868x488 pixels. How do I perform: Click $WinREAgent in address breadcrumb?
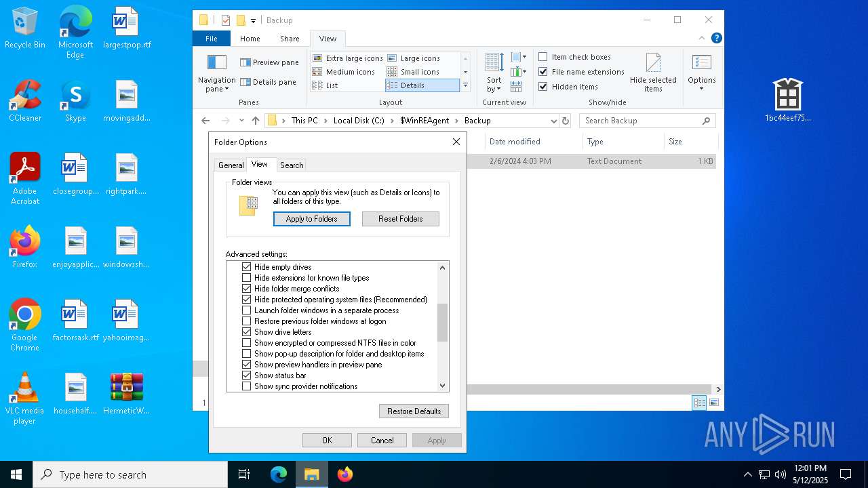click(x=425, y=121)
